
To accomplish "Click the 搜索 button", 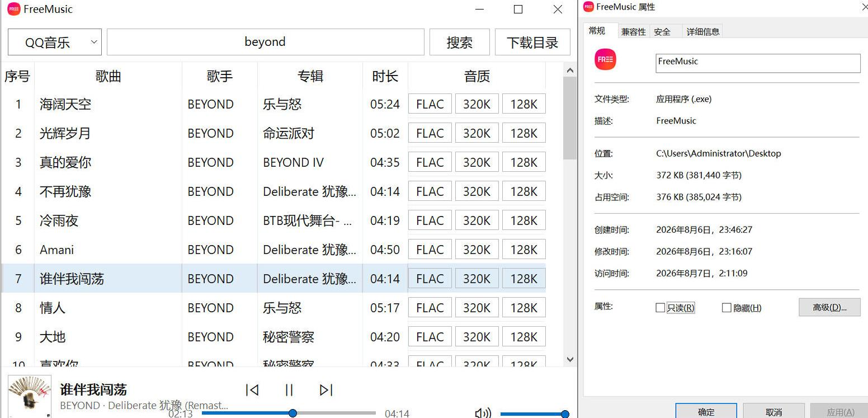I will click(460, 42).
